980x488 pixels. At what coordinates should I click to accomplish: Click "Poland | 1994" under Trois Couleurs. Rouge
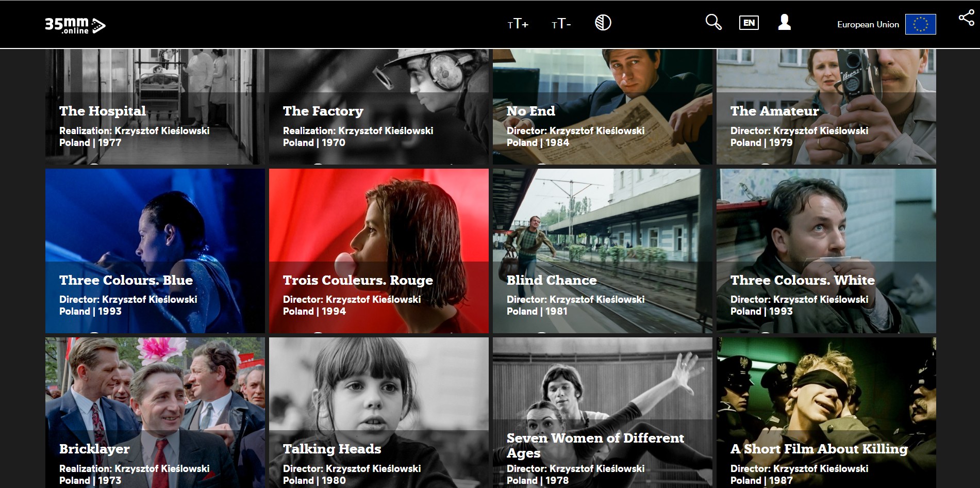[314, 312]
